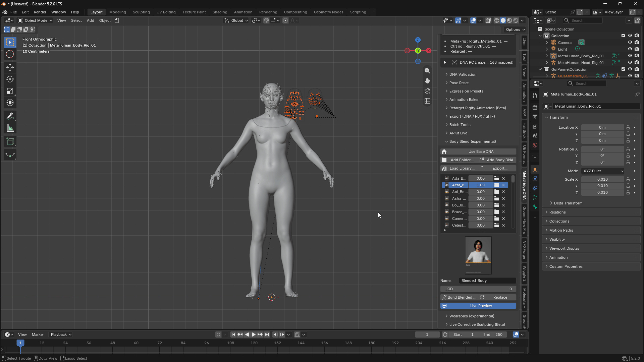This screenshot has height=362, width=644.
Task: Click the home icon beside Use Base DNA
Action: [444, 152]
